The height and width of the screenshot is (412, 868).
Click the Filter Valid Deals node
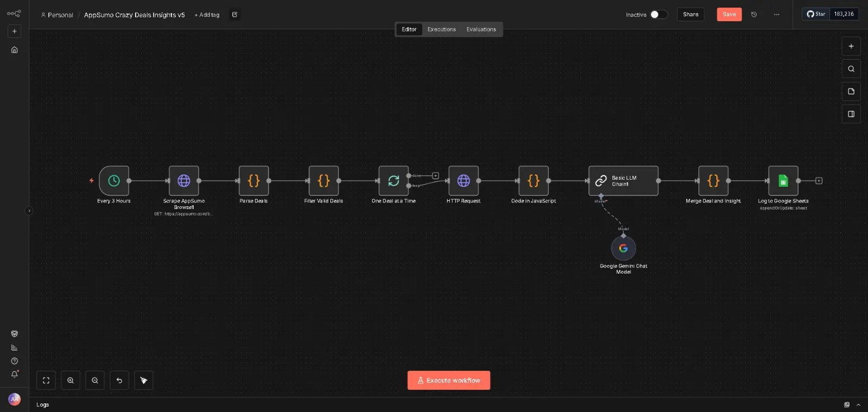[x=324, y=181]
